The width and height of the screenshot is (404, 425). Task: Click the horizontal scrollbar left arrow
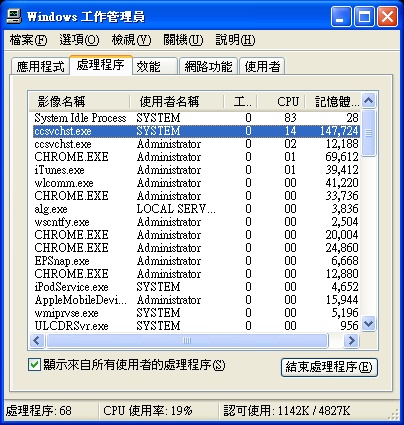(x=37, y=341)
